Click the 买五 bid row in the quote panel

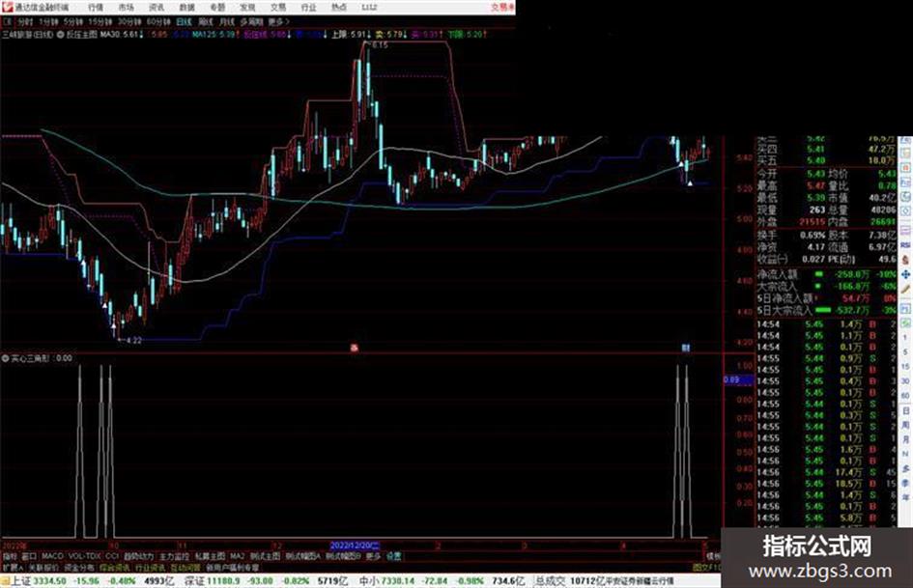[826, 160]
